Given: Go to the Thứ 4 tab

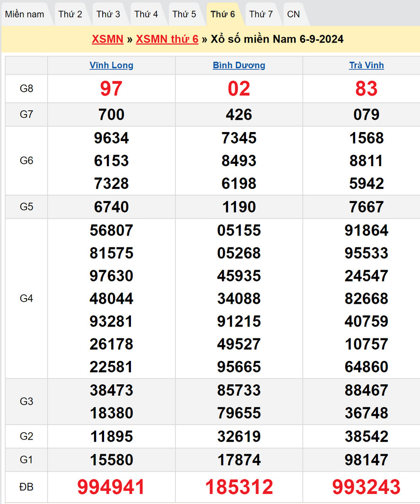Looking at the screenshot, I should click(146, 14).
